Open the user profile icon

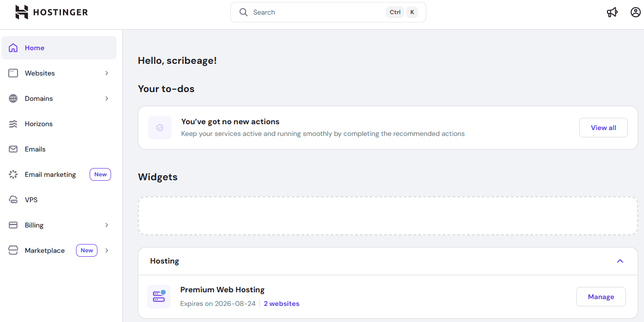pyautogui.click(x=635, y=12)
